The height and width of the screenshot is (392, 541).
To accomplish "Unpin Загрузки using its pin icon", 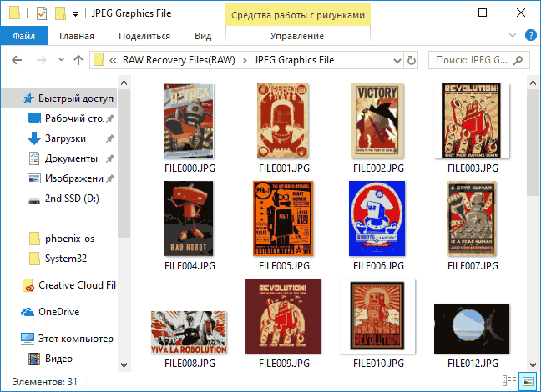I will 109,138.
